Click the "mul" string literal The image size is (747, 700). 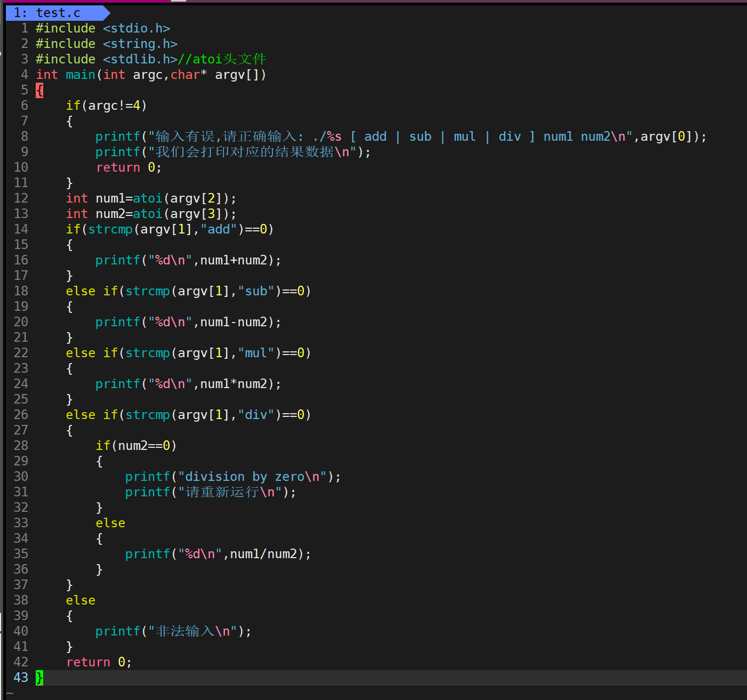tap(256, 353)
